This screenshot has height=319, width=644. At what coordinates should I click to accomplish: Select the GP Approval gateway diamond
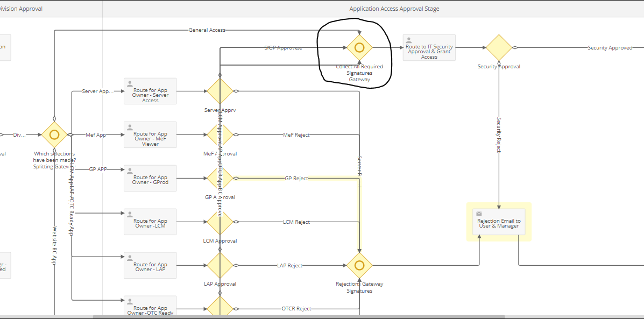(x=220, y=178)
